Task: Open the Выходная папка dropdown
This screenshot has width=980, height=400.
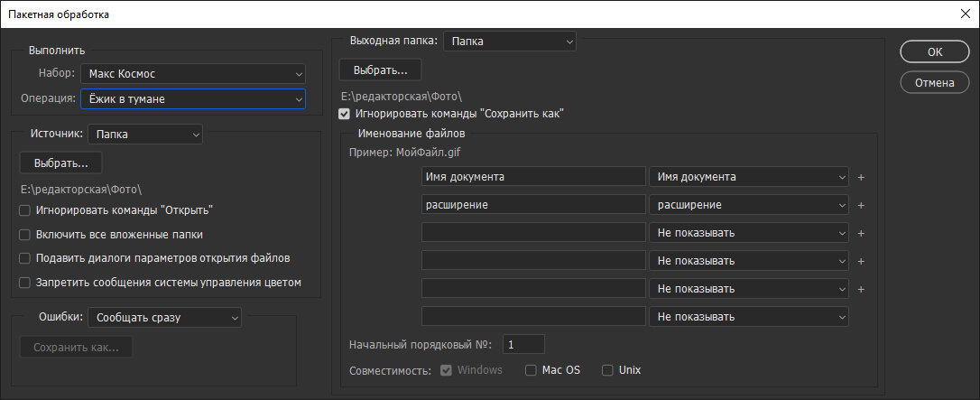Action: click(x=509, y=42)
